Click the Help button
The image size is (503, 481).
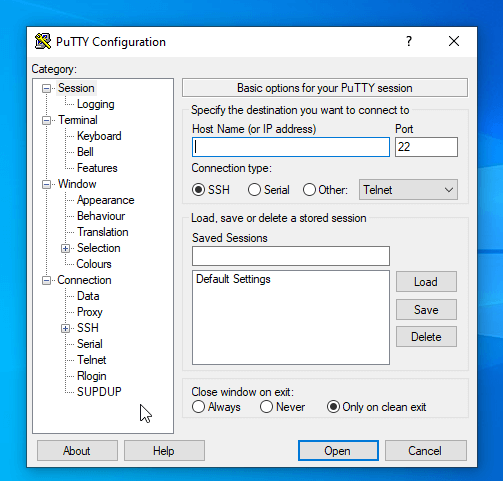(164, 451)
